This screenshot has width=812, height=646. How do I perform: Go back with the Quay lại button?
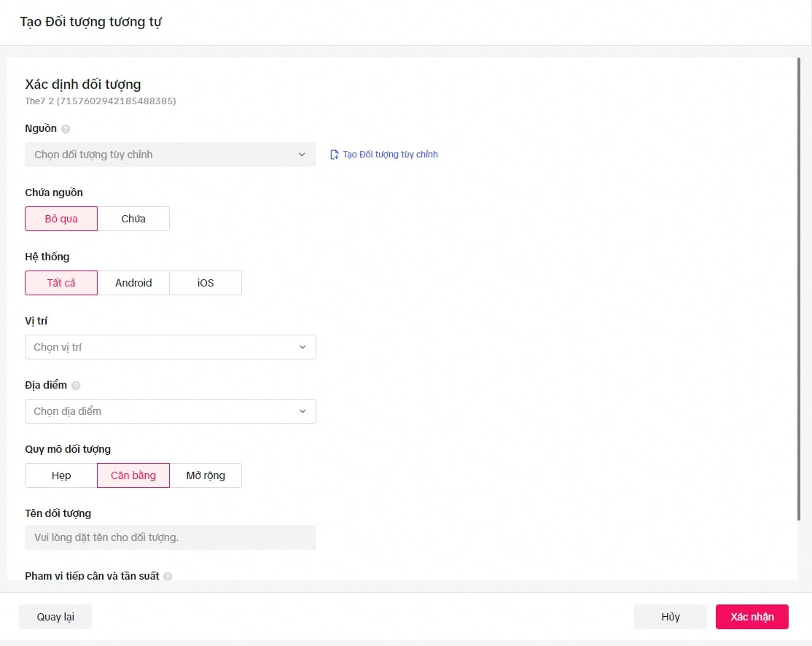click(x=55, y=617)
